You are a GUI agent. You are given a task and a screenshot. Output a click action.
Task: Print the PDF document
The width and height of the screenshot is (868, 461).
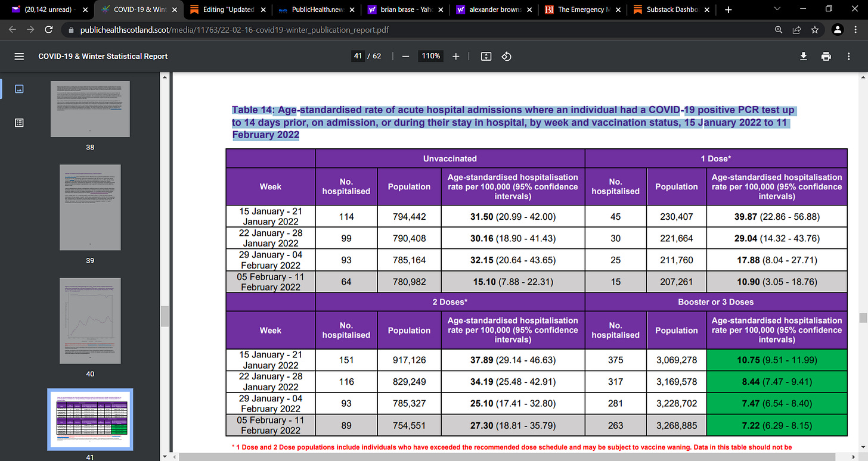click(826, 56)
